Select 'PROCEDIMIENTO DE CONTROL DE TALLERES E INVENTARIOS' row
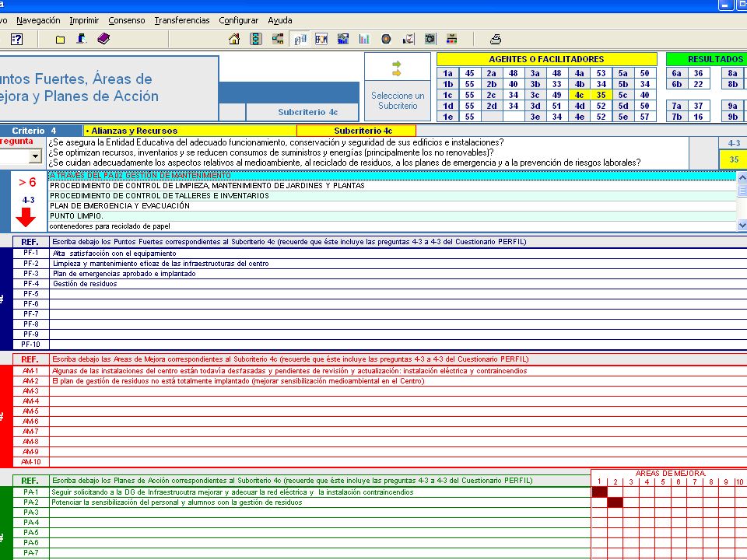 (x=391, y=196)
